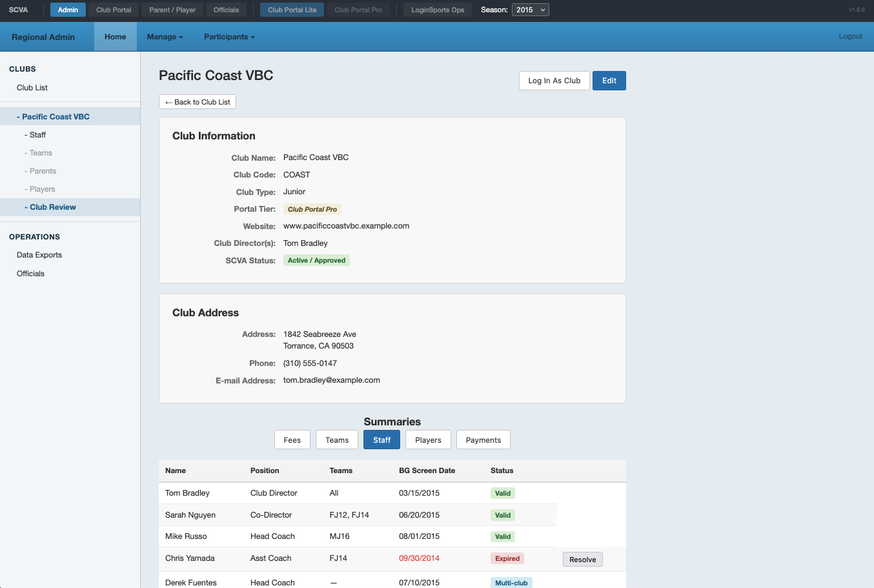Open the Officials portal tab
Screen dimensions: 874x588
point(227,10)
